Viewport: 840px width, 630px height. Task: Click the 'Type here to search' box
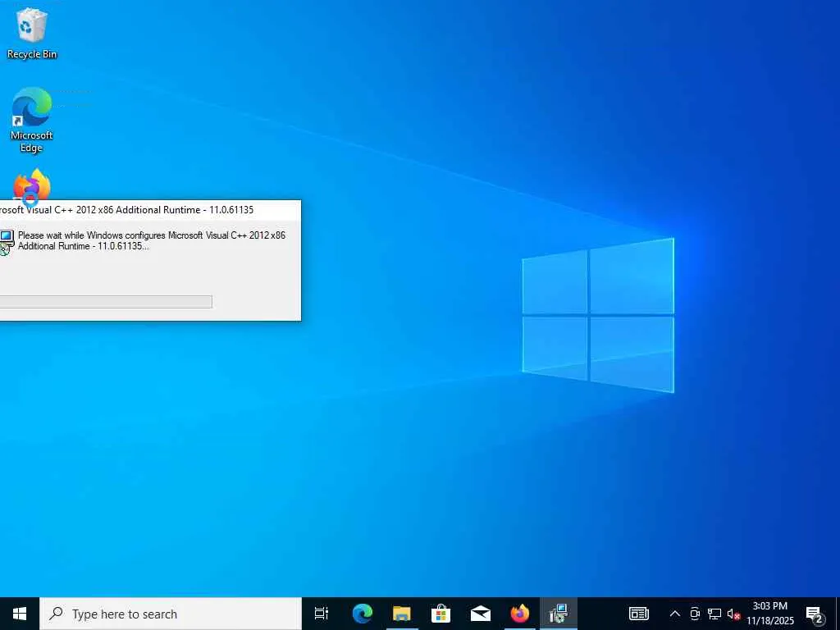[171, 614]
